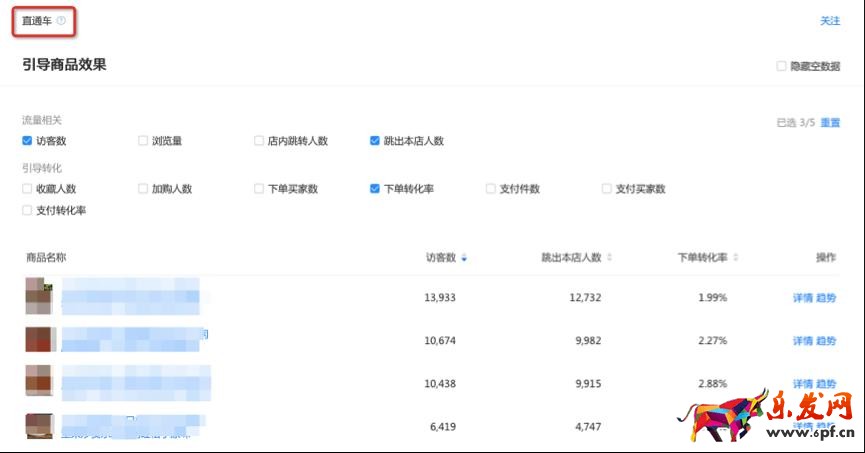Enable the 支付买家数 checkbox
865x453 pixels.
[x=606, y=189]
